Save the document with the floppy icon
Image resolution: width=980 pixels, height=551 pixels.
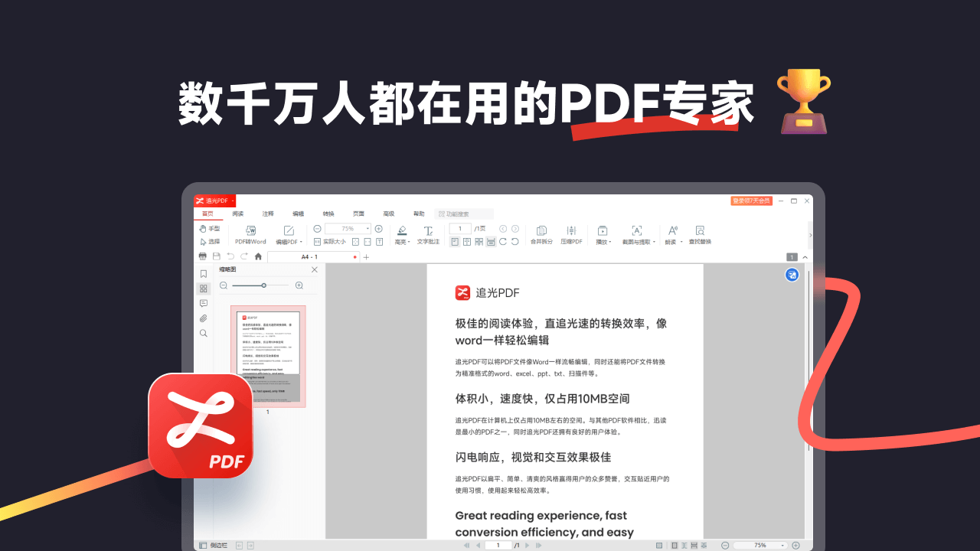tap(217, 256)
